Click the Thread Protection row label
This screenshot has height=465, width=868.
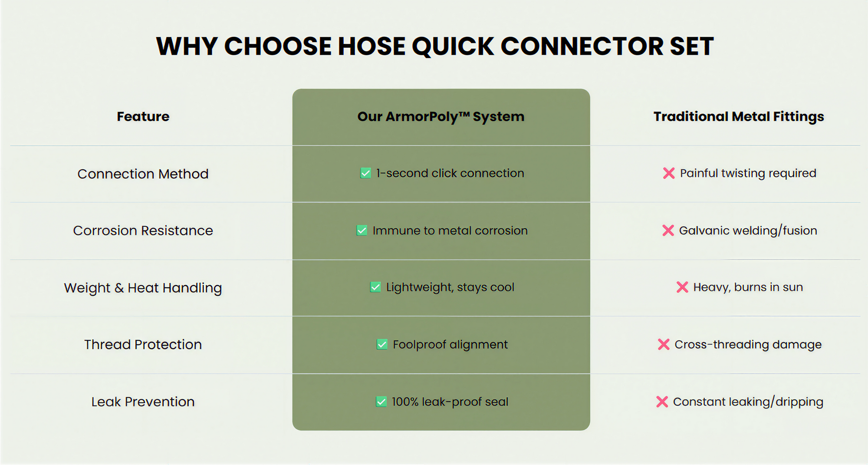143,344
